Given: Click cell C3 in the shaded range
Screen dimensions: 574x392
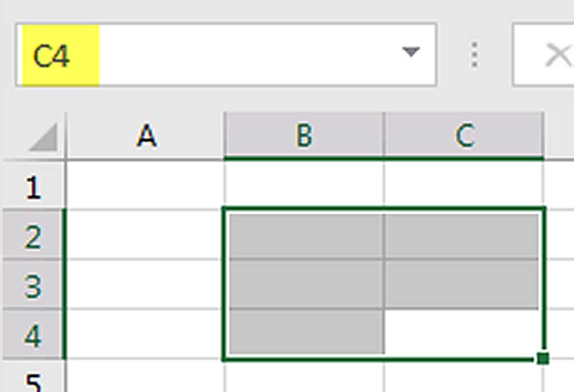Looking at the screenshot, I should (464, 285).
